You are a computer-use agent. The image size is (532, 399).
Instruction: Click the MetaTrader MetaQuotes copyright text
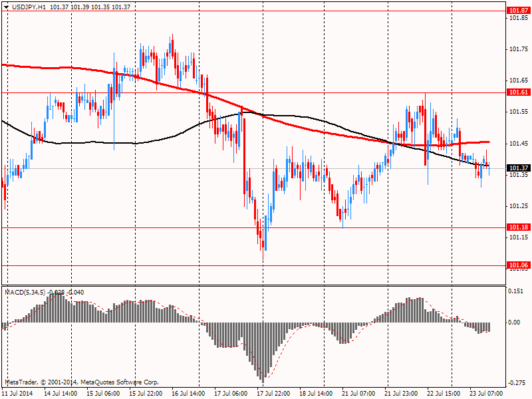pyautogui.click(x=81, y=382)
